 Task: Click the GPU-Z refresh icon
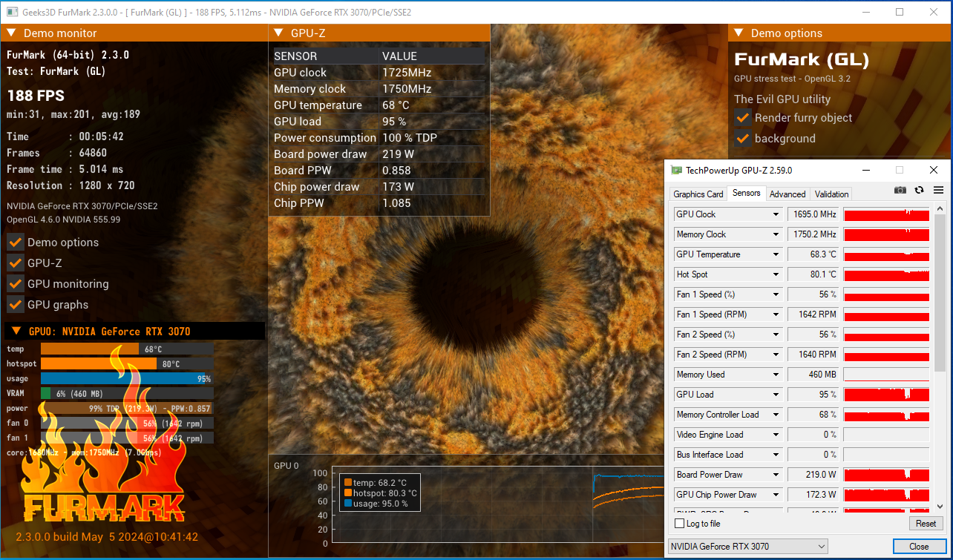tap(920, 191)
